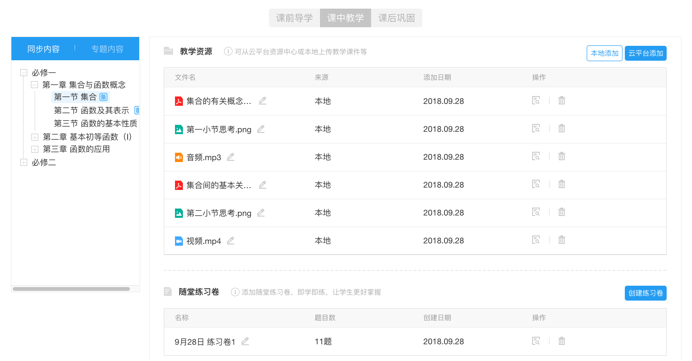This screenshot has height=361, width=692.
Task: Collapse the 第一章 集合与函数概念 node
Action: click(x=34, y=85)
